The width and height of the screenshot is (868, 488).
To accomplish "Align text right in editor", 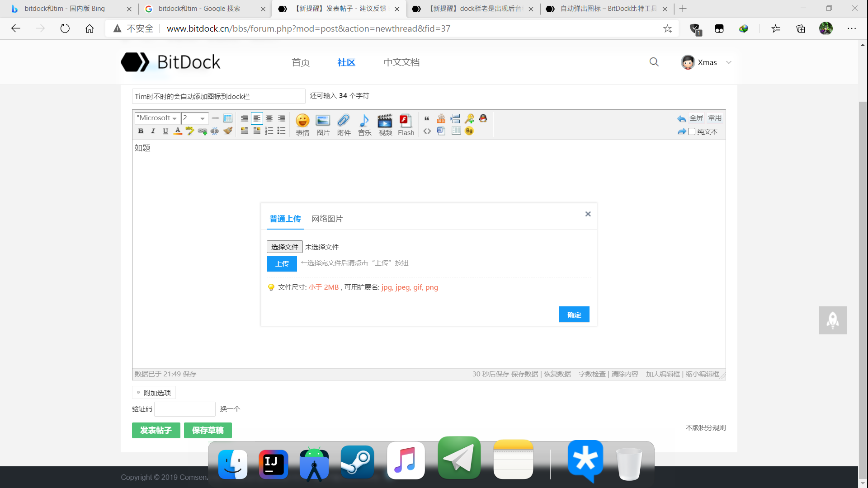I will point(281,118).
